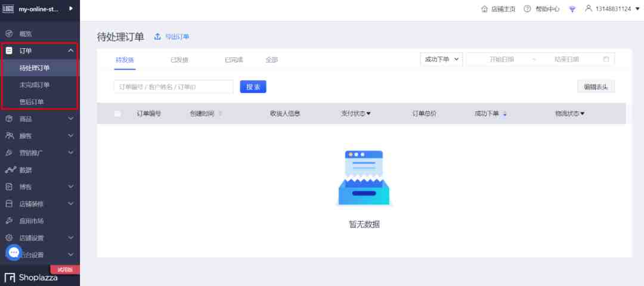Click the calendar icon in date range
644x286 pixels.
pos(606,59)
